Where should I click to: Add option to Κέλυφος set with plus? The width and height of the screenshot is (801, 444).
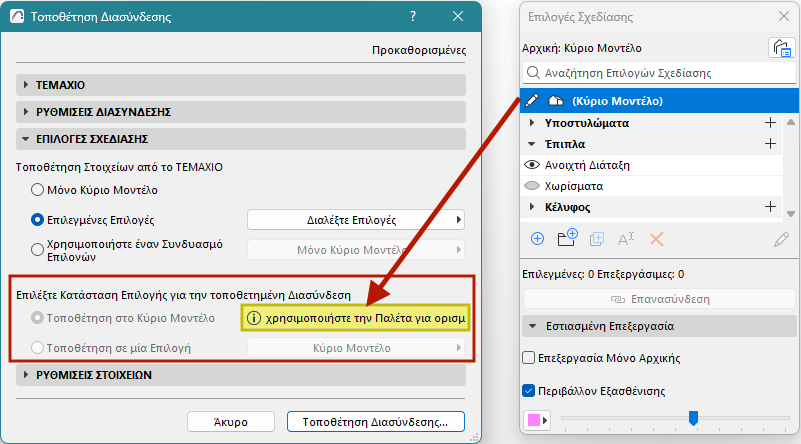(770, 207)
